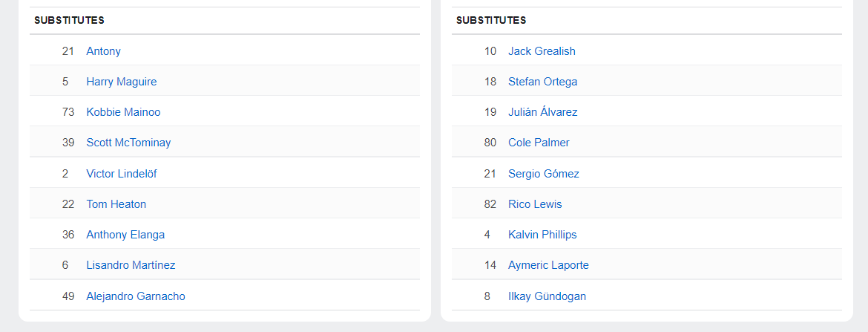Select the Ilkay Gündogan link

[x=547, y=296]
